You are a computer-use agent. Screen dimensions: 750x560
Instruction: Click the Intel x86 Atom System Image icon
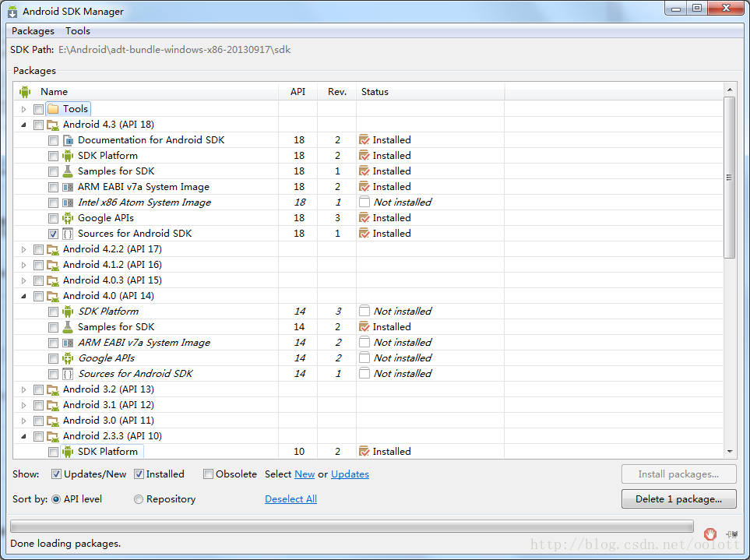pyautogui.click(x=68, y=203)
